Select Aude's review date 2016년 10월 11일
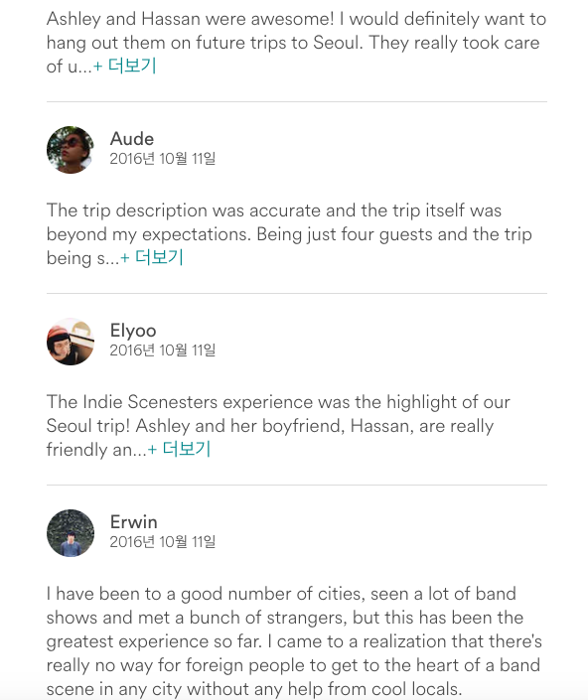This screenshot has height=700, width=588. click(163, 159)
